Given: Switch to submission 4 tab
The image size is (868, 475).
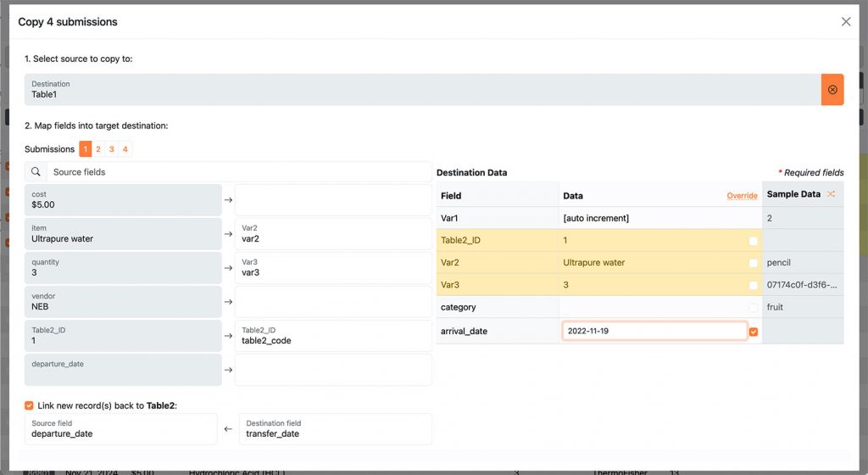Looking at the screenshot, I should (125, 149).
